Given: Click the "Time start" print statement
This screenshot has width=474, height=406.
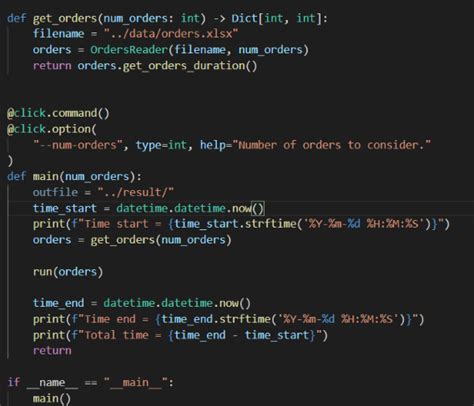Looking at the screenshot, I should coord(241,224).
